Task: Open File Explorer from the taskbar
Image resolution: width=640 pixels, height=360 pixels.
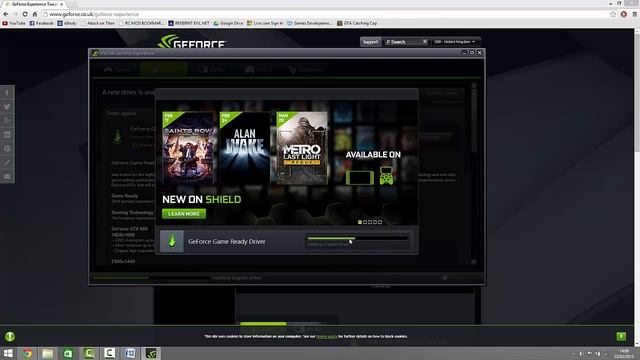Action: click(x=48, y=353)
